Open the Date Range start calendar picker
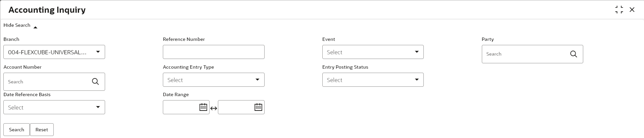The height and width of the screenshot is (138, 644). tap(203, 107)
